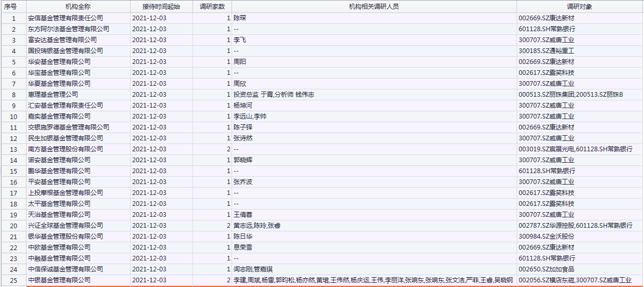The width and height of the screenshot is (644, 287).
Task: Select the 002650.SZ加加食品 cell
Action: click(x=546, y=269)
